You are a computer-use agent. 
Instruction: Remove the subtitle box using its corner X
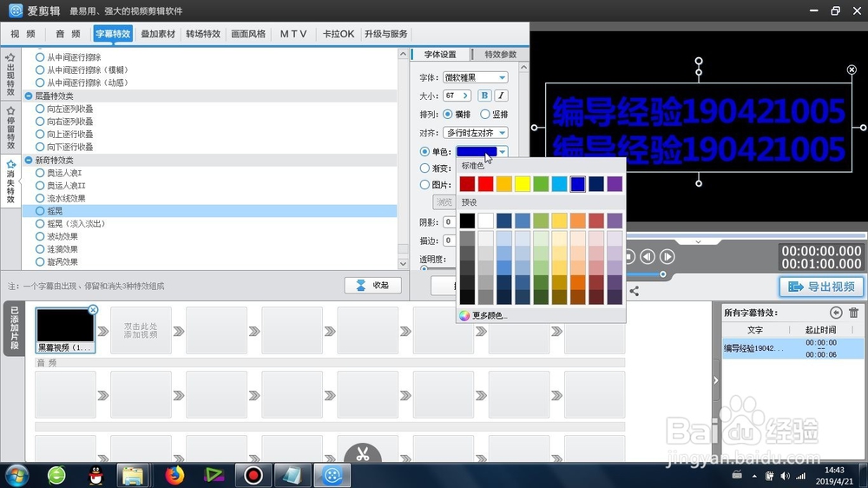click(x=852, y=69)
